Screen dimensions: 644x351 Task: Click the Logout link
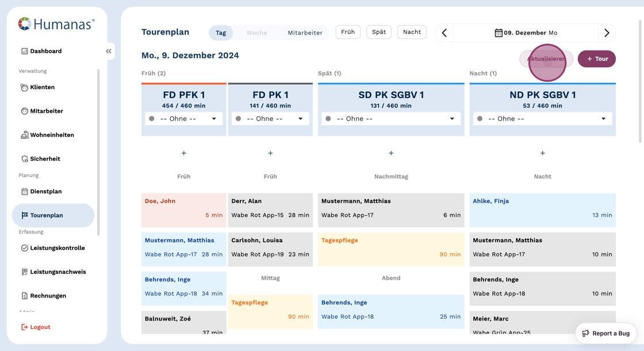[36, 327]
